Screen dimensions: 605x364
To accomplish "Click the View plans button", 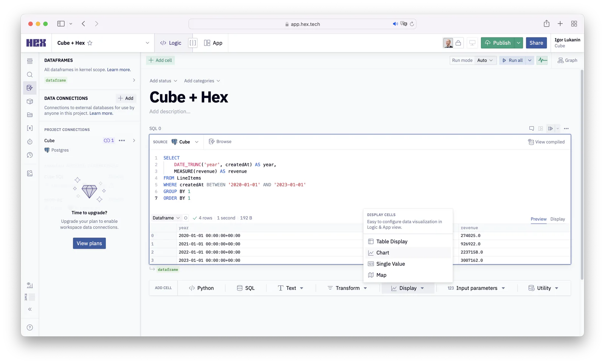I will tap(89, 243).
